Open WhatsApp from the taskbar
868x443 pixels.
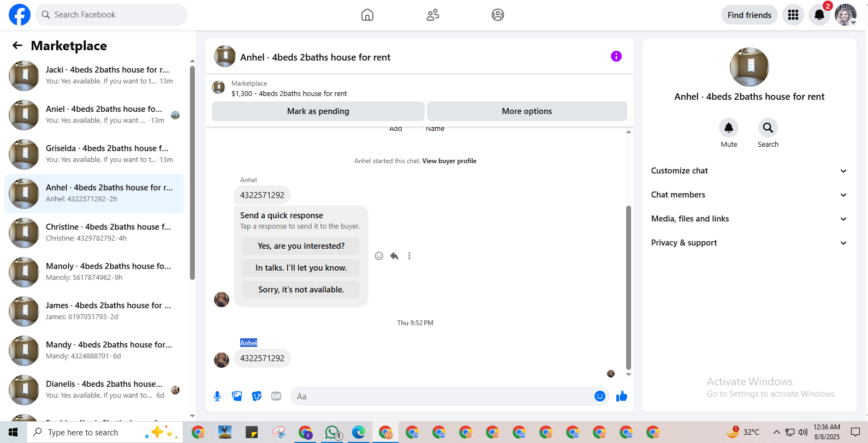pyautogui.click(x=332, y=432)
